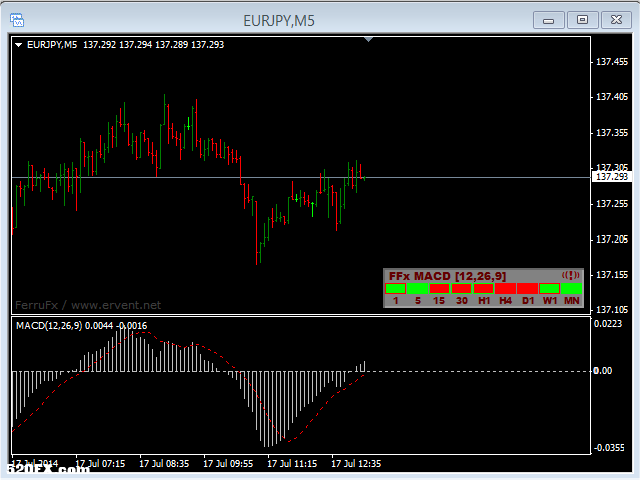Click the 137.255 price scale label

[612, 204]
